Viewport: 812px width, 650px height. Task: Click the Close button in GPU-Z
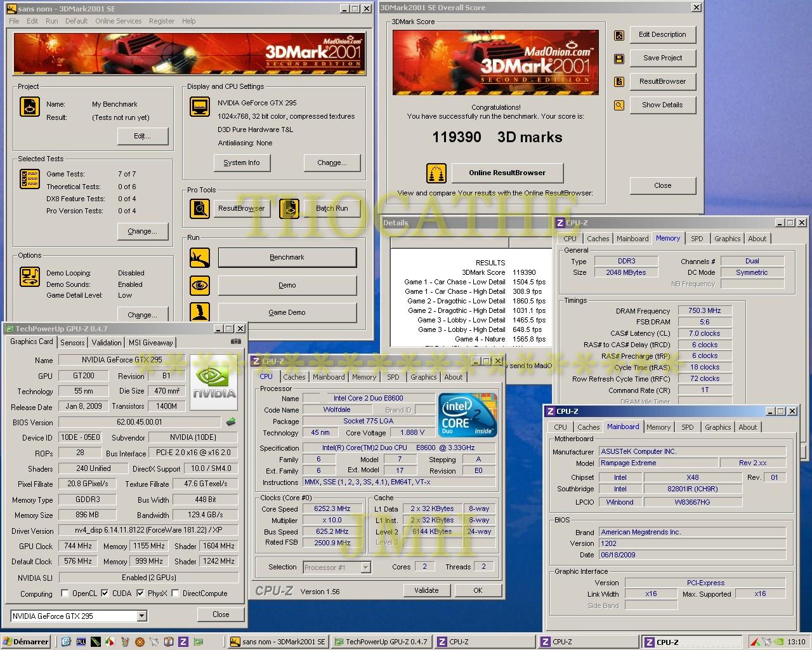pyautogui.click(x=221, y=614)
